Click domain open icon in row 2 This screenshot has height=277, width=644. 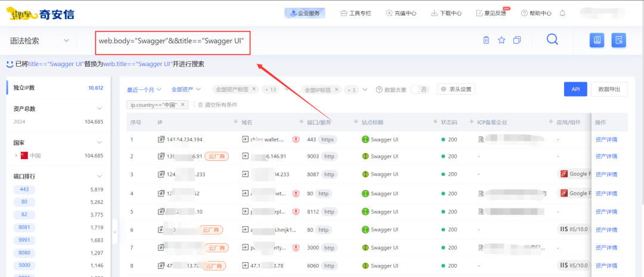(246, 156)
